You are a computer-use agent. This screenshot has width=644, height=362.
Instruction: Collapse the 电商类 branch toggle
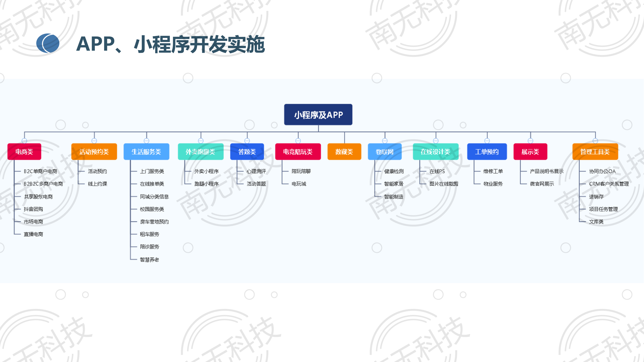coord(24,141)
